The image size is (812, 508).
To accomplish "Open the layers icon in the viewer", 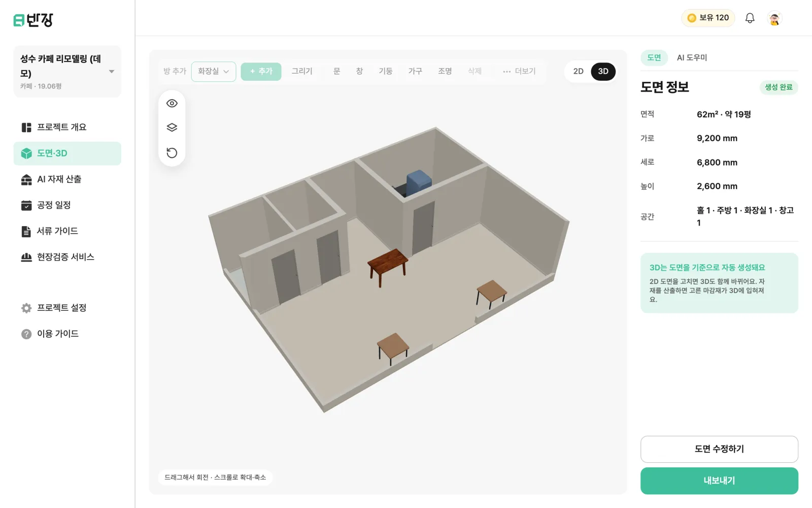I will pyautogui.click(x=172, y=128).
